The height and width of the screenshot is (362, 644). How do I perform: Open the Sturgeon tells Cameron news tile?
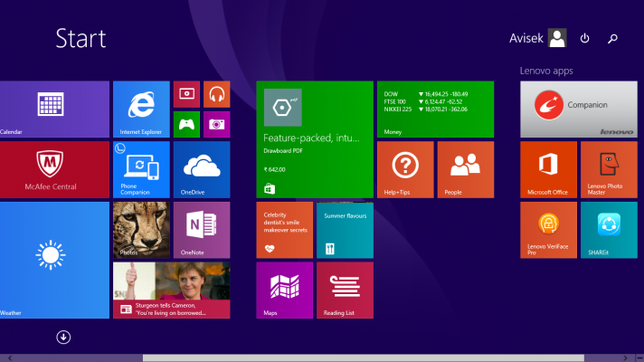pyautogui.click(x=172, y=291)
